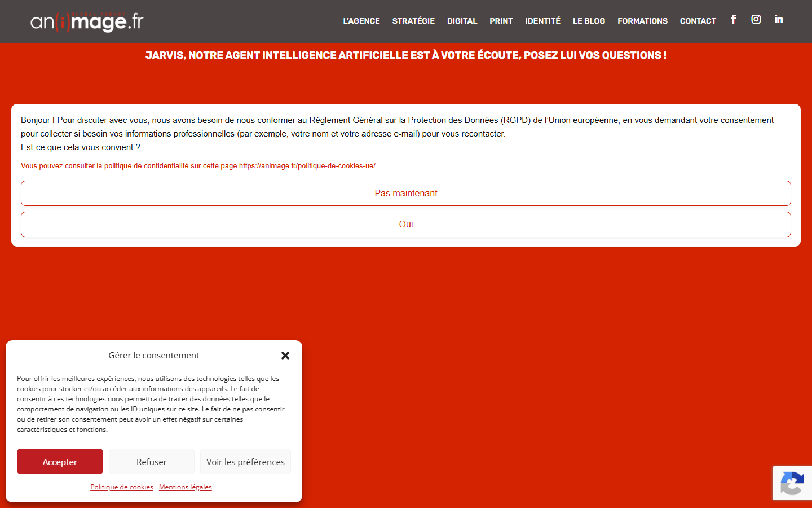Open the CONTACT page
The image size is (812, 508).
coord(698,21)
